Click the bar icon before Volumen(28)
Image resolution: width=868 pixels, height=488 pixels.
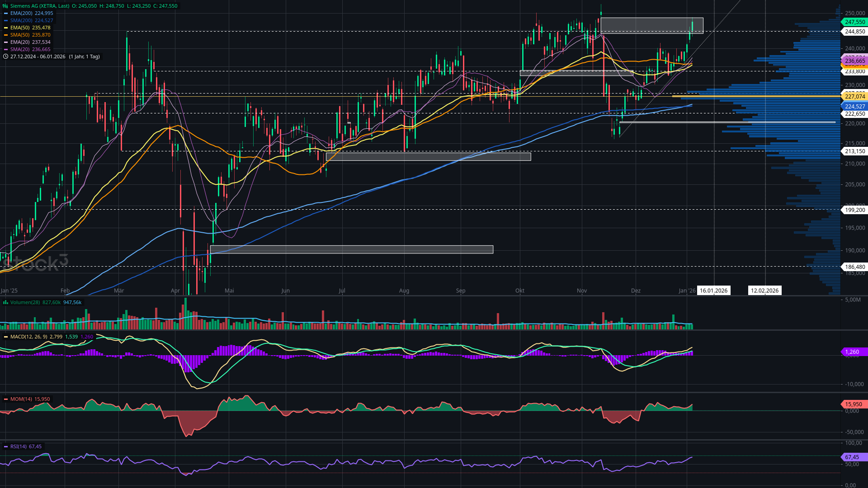coord(5,302)
